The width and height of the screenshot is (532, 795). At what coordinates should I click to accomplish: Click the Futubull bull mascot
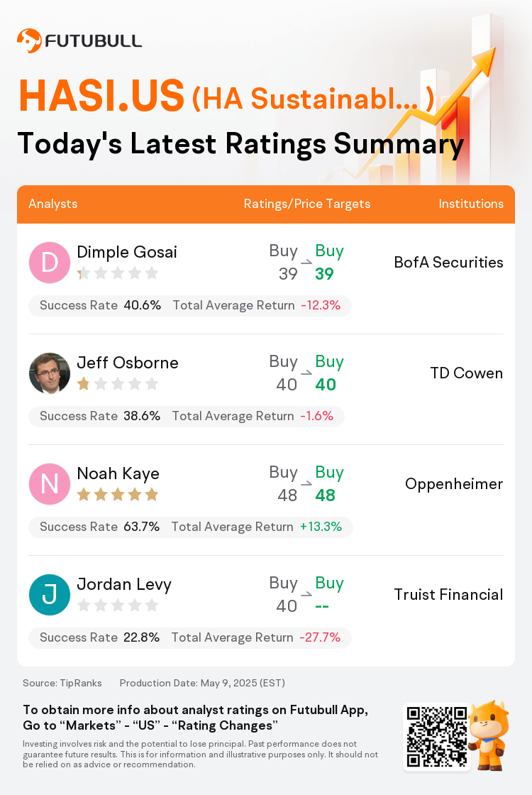coord(489,735)
